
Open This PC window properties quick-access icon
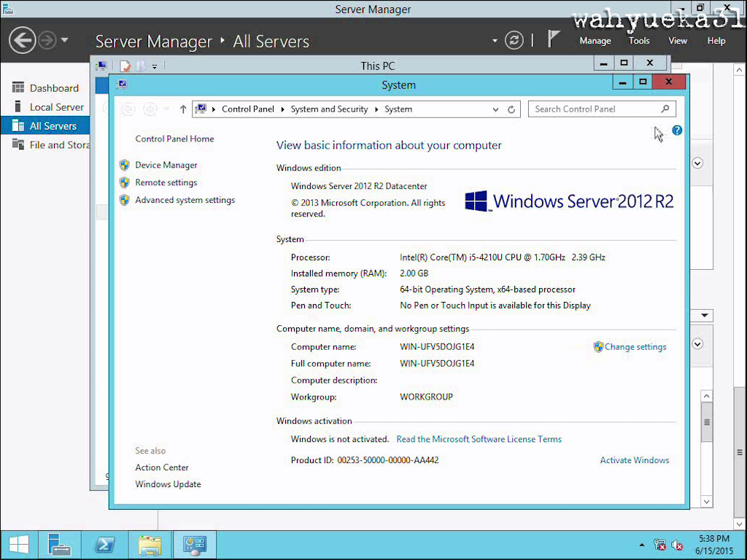(x=125, y=66)
